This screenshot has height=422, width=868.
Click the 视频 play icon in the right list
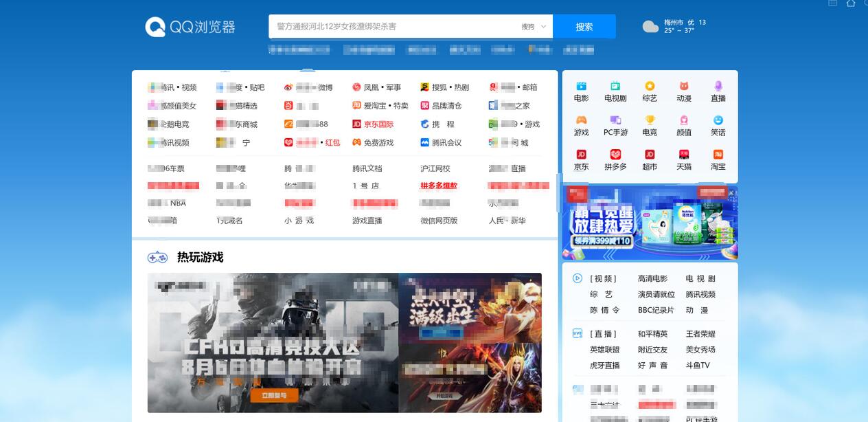pos(578,278)
